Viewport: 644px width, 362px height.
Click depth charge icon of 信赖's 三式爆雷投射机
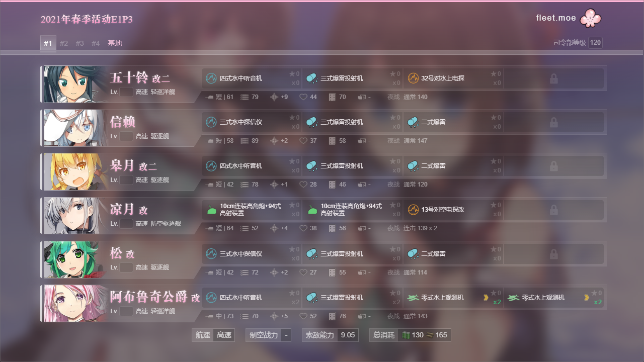(x=312, y=122)
